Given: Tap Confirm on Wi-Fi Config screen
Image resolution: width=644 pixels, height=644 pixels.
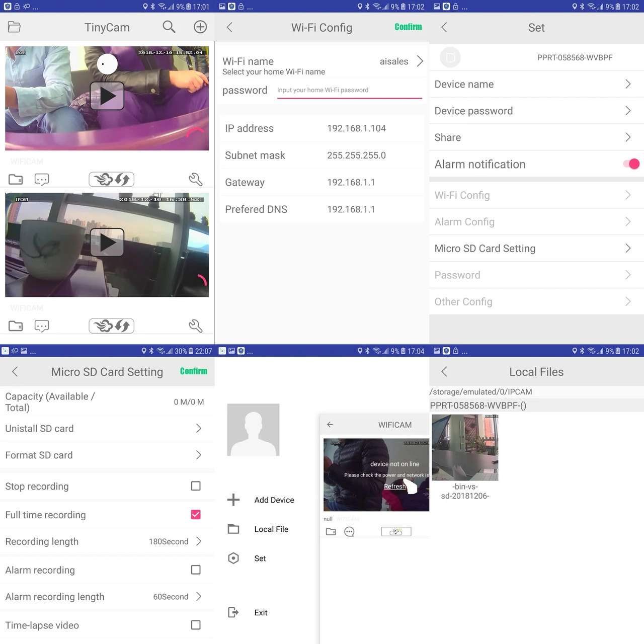Looking at the screenshot, I should 408,27.
